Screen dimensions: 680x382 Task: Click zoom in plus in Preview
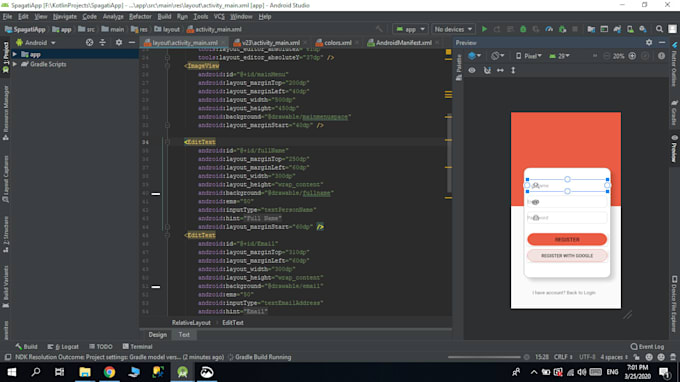[x=632, y=56]
